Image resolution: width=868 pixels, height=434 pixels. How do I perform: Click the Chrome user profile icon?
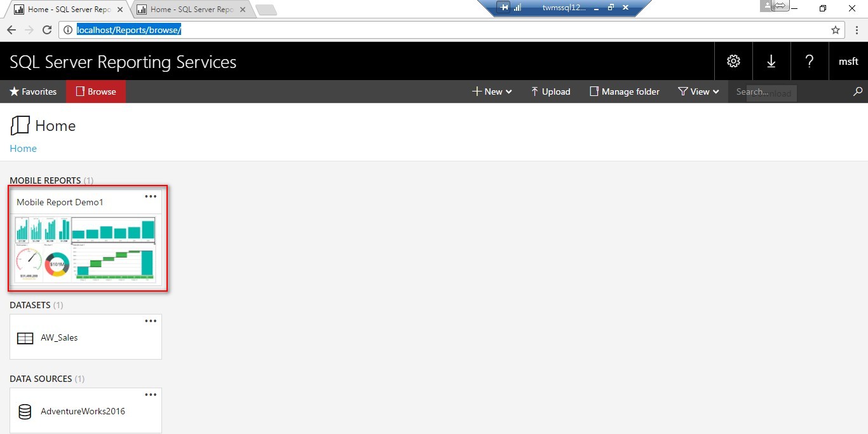point(767,6)
